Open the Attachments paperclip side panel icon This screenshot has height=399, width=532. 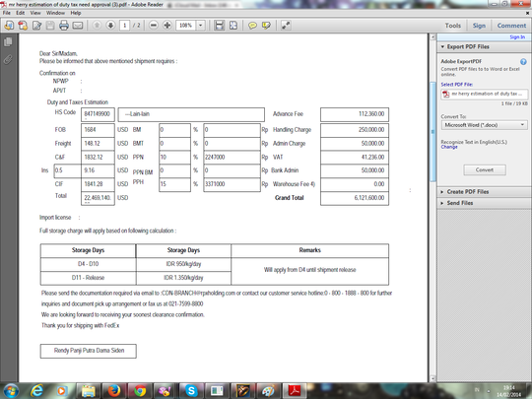coord(8,59)
